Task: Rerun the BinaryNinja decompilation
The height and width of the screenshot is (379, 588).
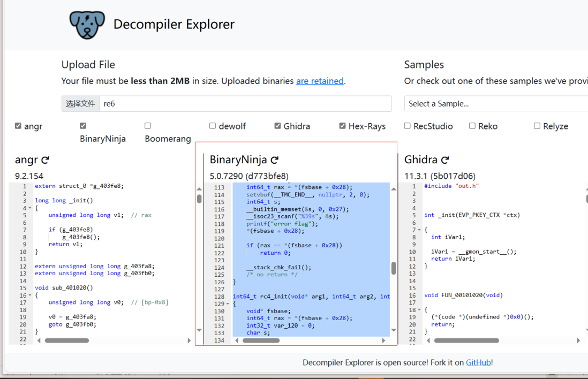Action: (x=275, y=160)
